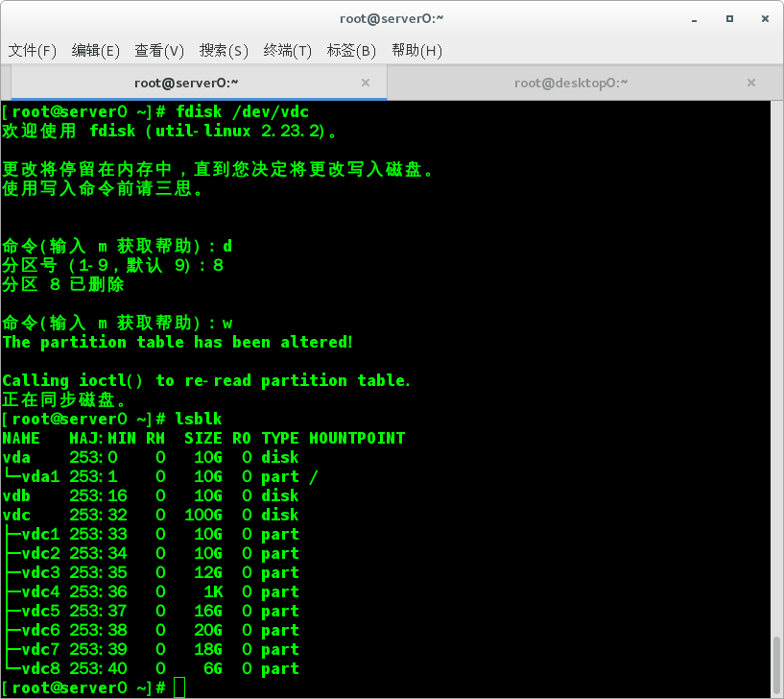Click the vdc2 partition row

coord(151,553)
